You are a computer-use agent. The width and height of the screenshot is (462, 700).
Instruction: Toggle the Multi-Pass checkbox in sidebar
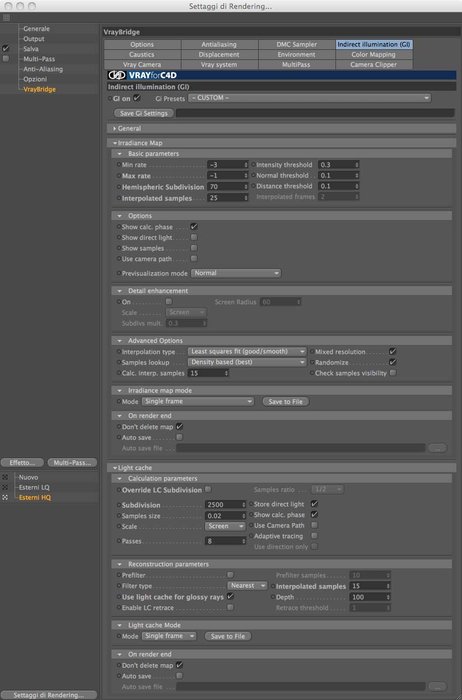pyautogui.click(x=6, y=59)
